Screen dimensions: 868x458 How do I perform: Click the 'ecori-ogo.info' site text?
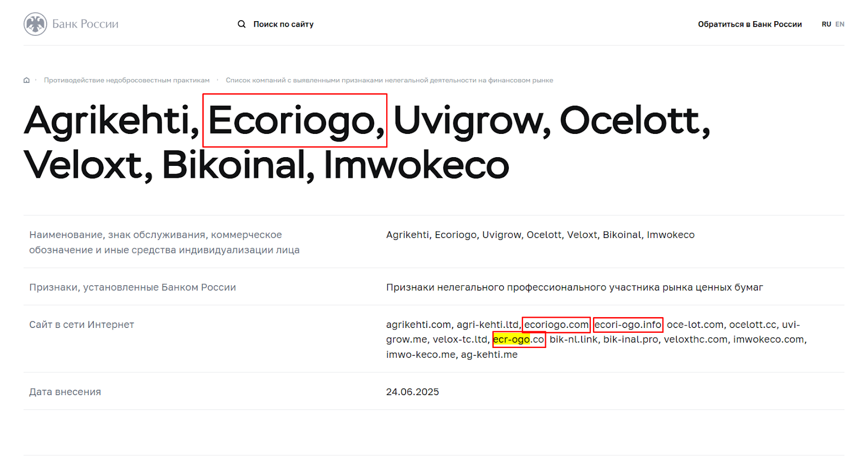point(628,325)
